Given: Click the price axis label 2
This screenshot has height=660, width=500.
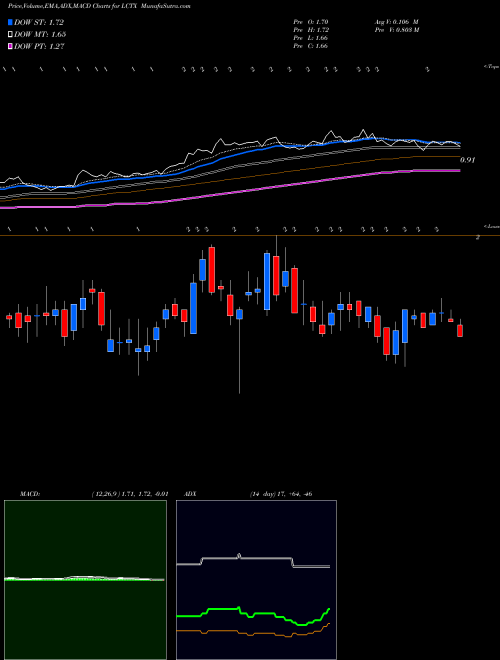Looking at the screenshot, I should click(478, 237).
